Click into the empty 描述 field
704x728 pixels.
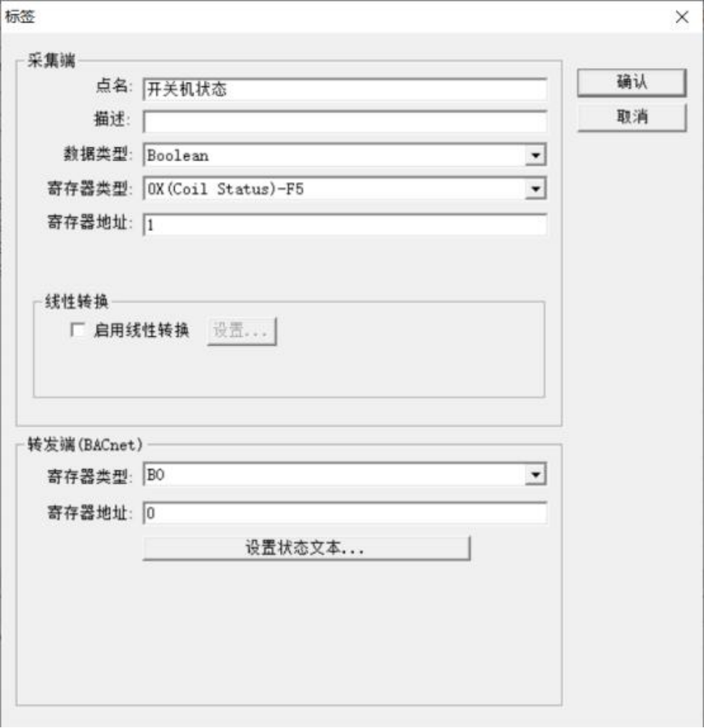[x=345, y=122]
